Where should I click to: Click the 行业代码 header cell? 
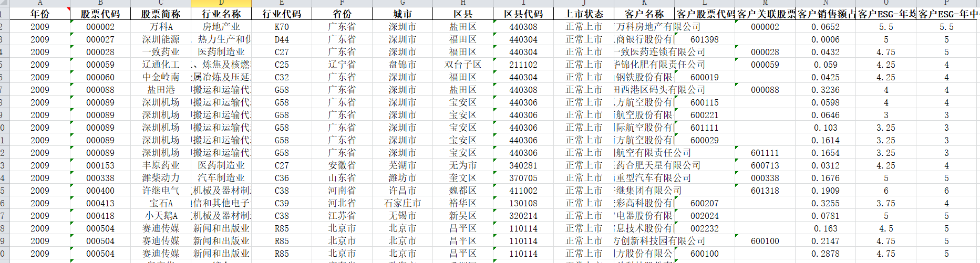pyautogui.click(x=282, y=14)
